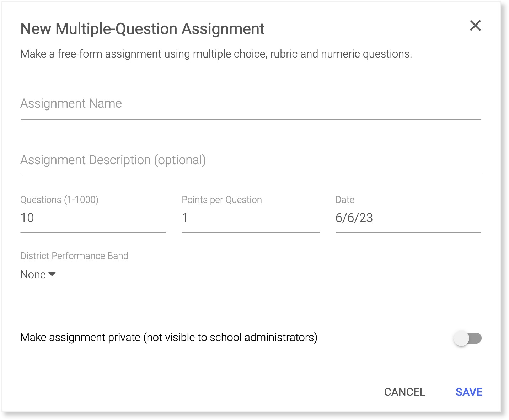Click the dialog title New Multiple-Question Assignment
The height and width of the screenshot is (420, 509).
click(x=142, y=28)
